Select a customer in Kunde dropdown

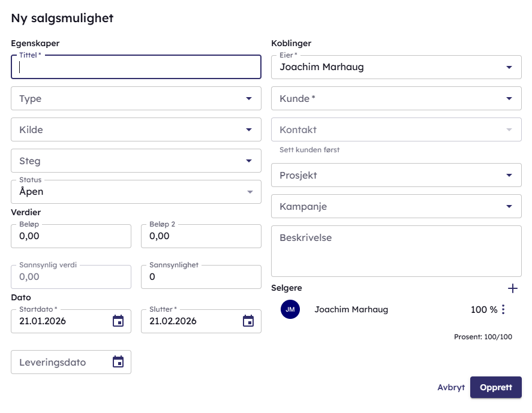[396, 99]
